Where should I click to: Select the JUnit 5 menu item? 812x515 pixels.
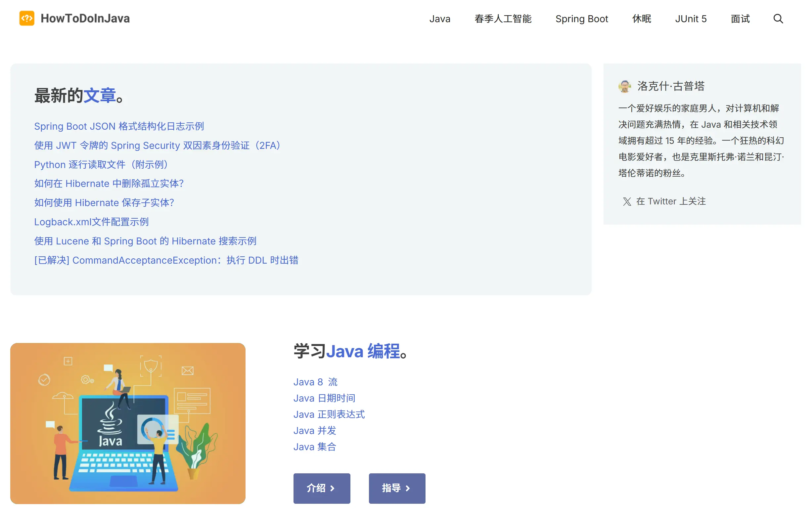[x=690, y=19]
